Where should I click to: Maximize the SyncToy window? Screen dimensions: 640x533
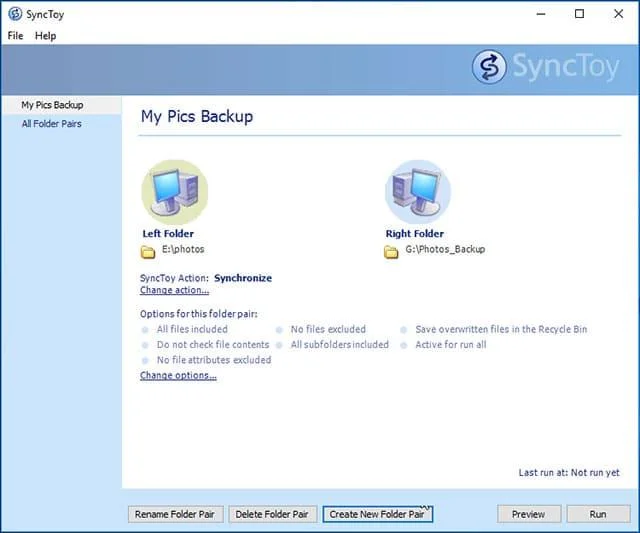579,14
